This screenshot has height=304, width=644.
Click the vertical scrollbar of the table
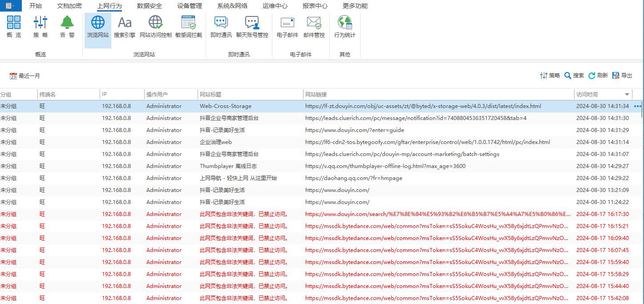point(643,109)
